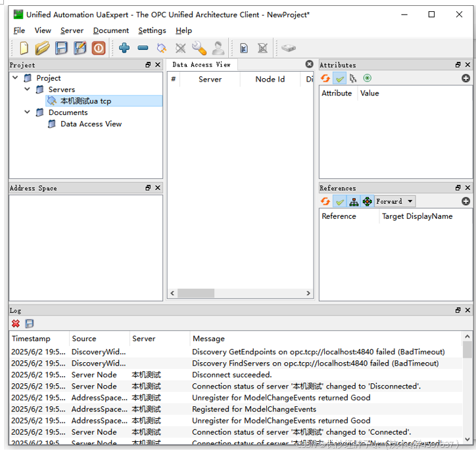Undock the Address Space panel
The image size is (476, 453).
coord(148,187)
